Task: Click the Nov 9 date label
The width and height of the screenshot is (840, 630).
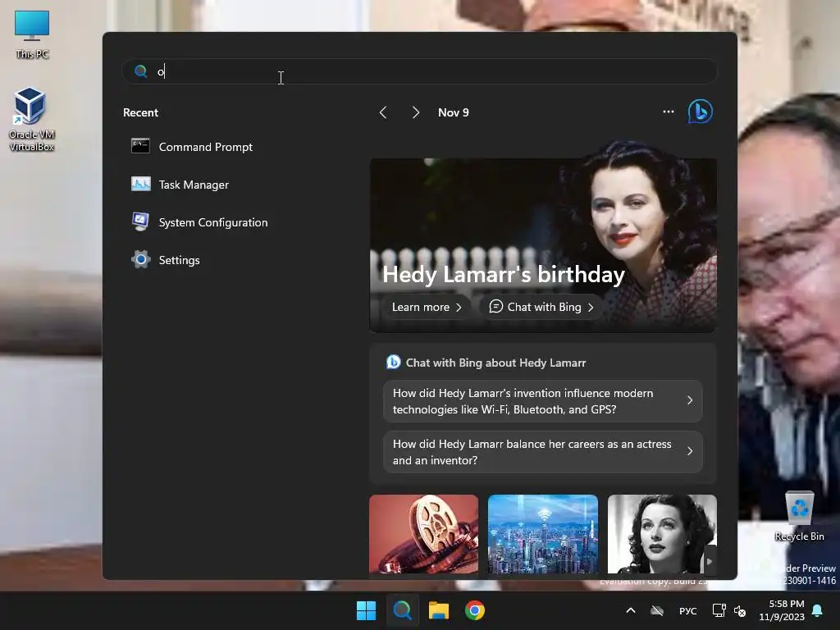Action: tap(453, 112)
